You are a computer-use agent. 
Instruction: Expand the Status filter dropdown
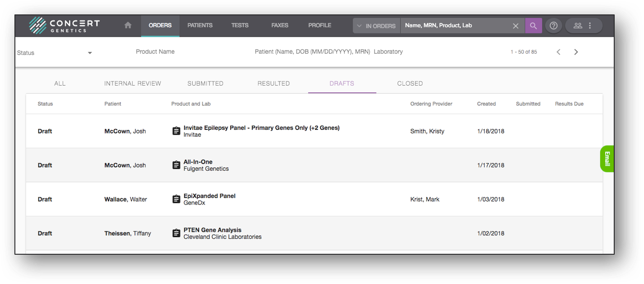[90, 53]
